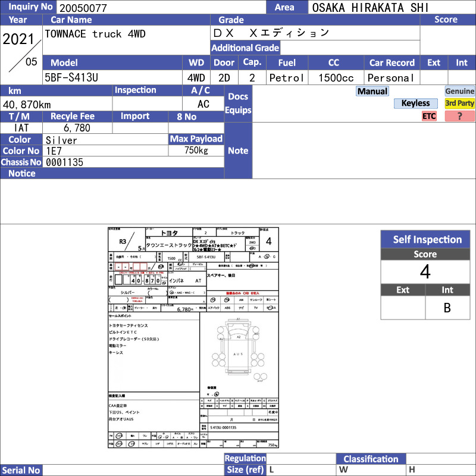Click the 8 No header label
Viewport: 476px width, 476px height.
[186, 117]
